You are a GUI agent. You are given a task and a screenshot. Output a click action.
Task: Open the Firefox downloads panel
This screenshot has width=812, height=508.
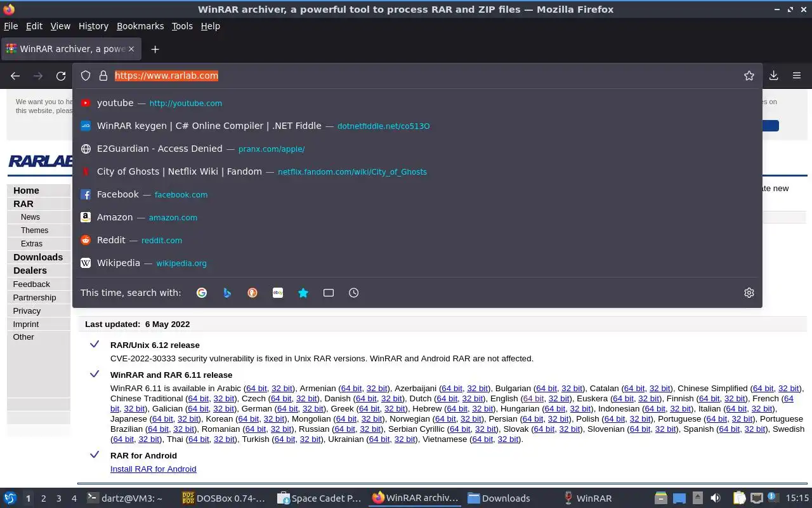pyautogui.click(x=774, y=76)
